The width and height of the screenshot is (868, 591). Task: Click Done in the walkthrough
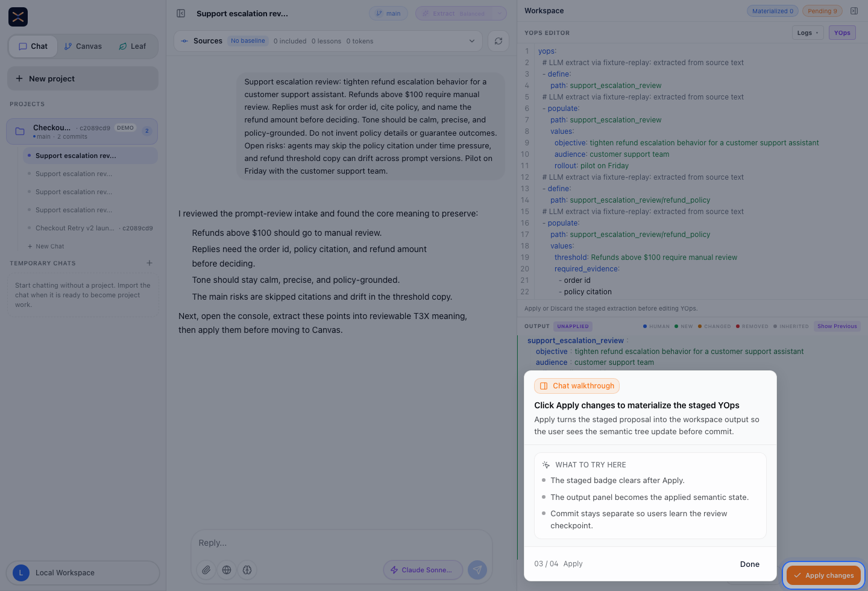(750, 564)
